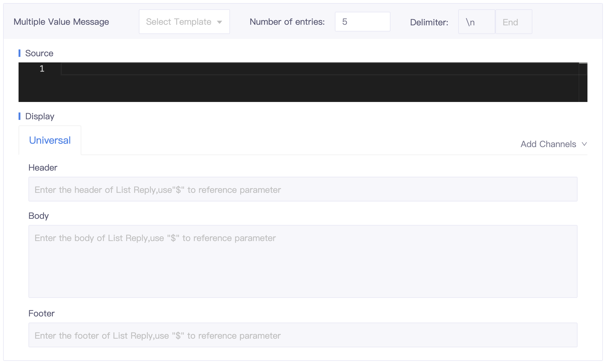Click the Footer field label
This screenshot has height=364, width=606.
point(41,314)
